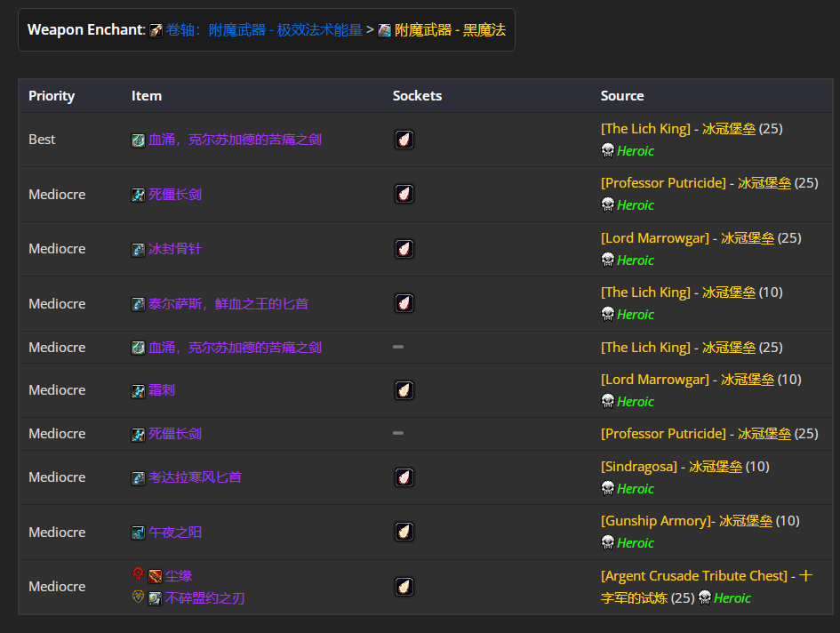Viewport: 840px width, 633px height.
Task: Open the 附魔武器 - 黑魔法 enchant link
Action: pos(450,30)
